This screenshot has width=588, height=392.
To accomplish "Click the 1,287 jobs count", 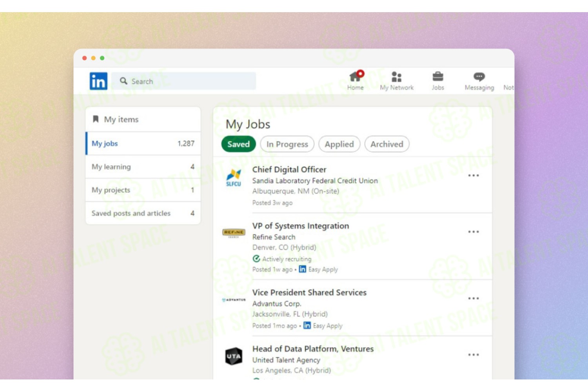I will [x=186, y=143].
